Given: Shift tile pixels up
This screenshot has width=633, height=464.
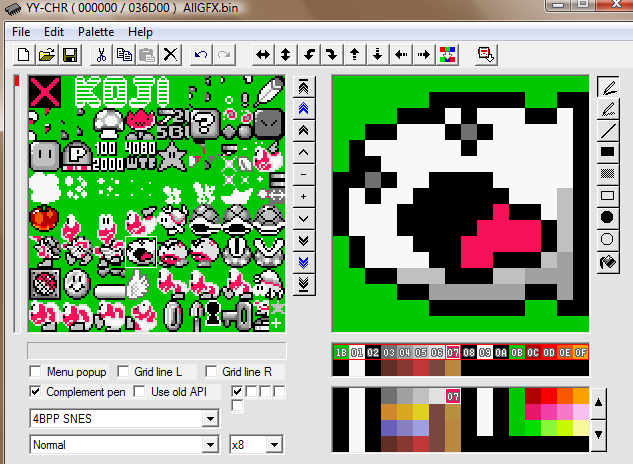Looking at the screenshot, I should [x=355, y=55].
